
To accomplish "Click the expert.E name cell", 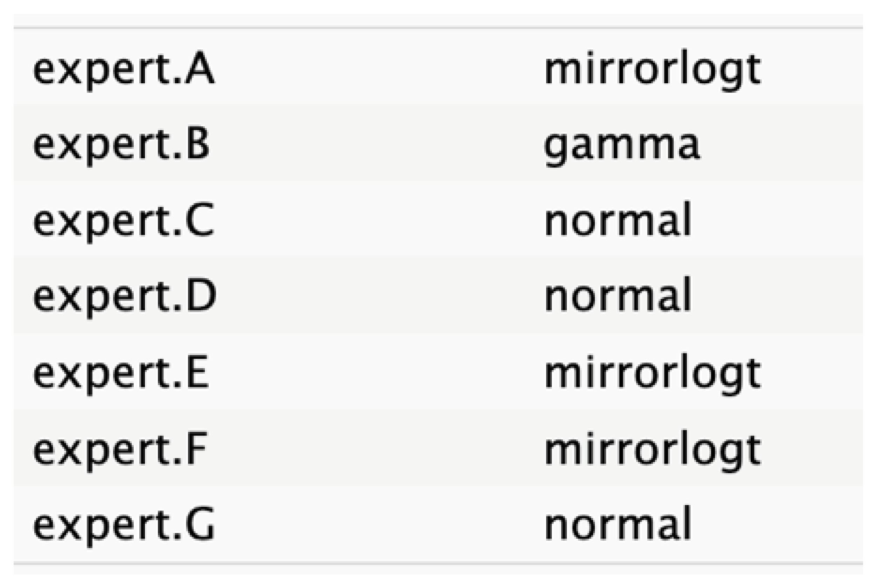I will [x=121, y=373].
